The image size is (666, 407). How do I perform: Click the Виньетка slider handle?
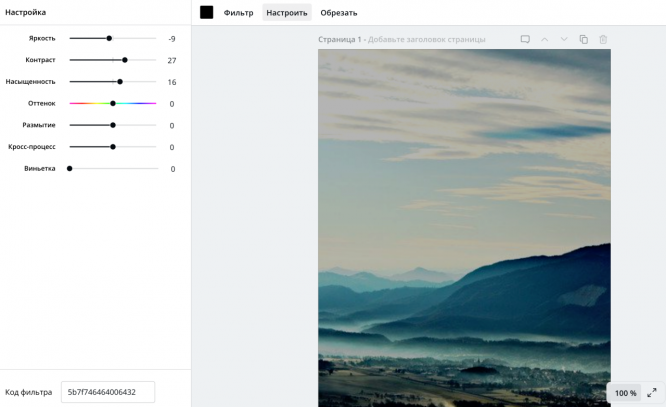pos(70,168)
